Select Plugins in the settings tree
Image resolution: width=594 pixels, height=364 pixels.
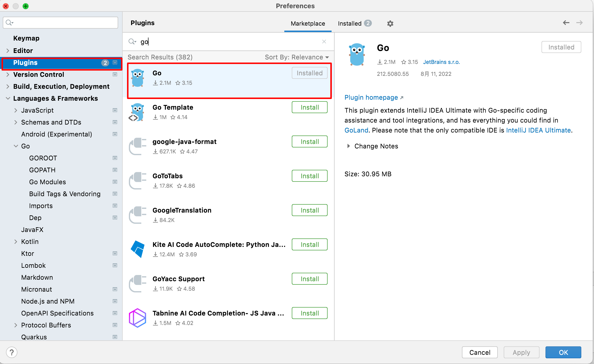61,63
